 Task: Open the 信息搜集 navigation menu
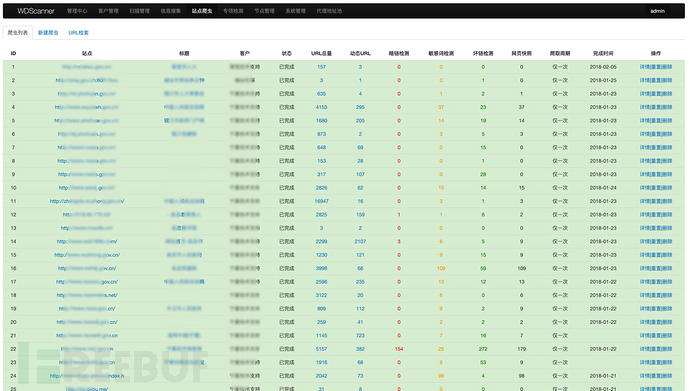pos(171,11)
